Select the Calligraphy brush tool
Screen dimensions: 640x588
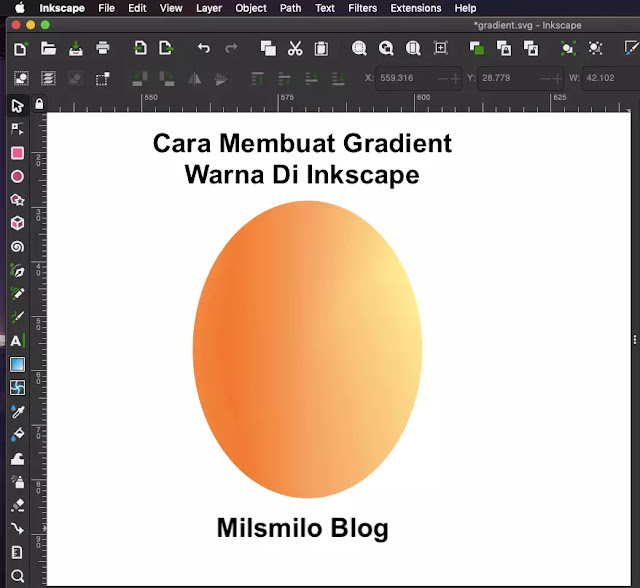[x=18, y=317]
